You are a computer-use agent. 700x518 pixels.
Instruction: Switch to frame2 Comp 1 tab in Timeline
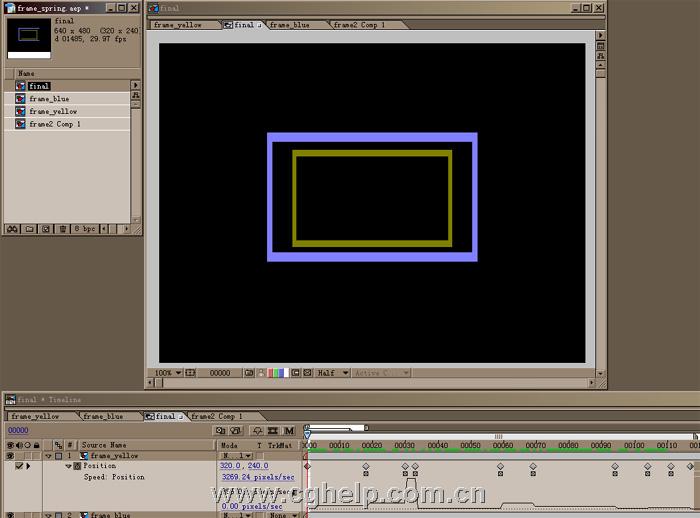[217, 416]
